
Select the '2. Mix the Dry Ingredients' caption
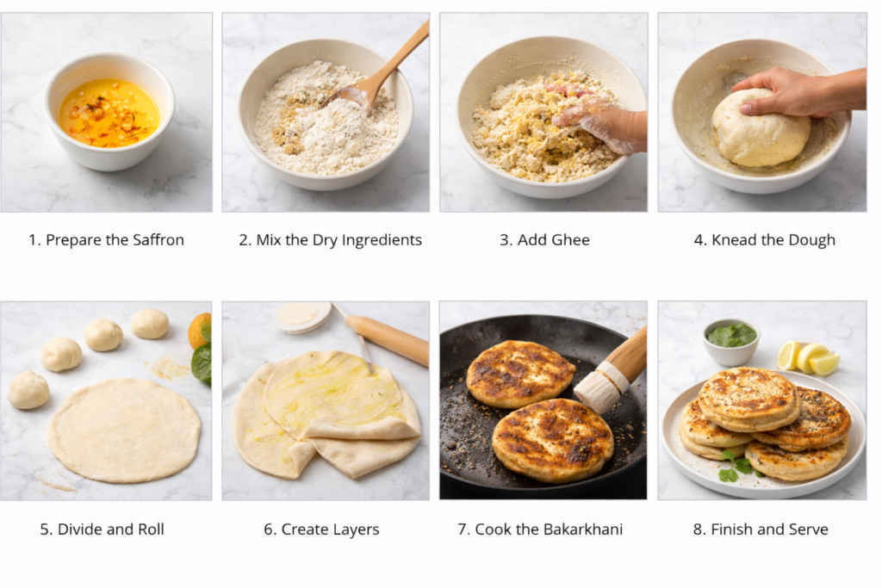(330, 240)
